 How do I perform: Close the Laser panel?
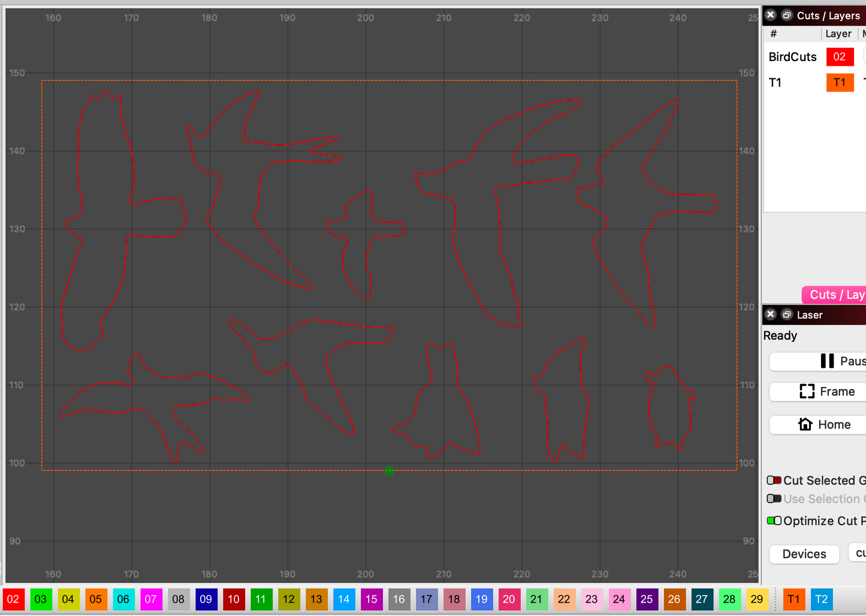coord(771,315)
